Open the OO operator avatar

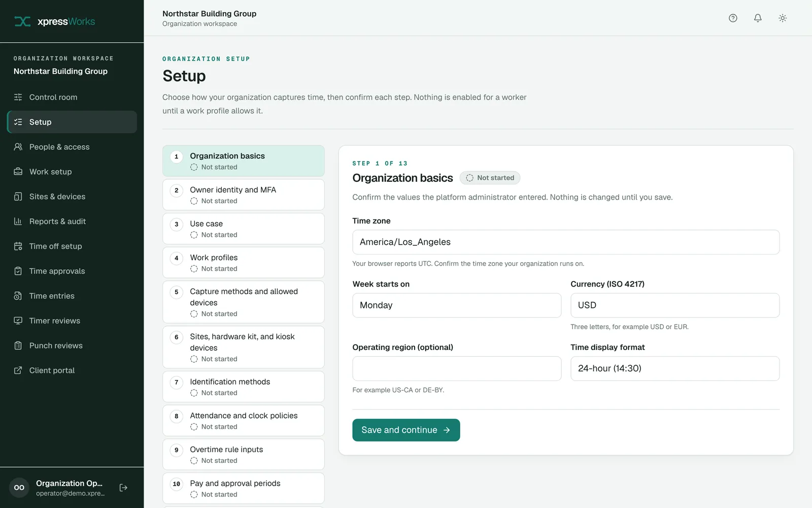(19, 488)
